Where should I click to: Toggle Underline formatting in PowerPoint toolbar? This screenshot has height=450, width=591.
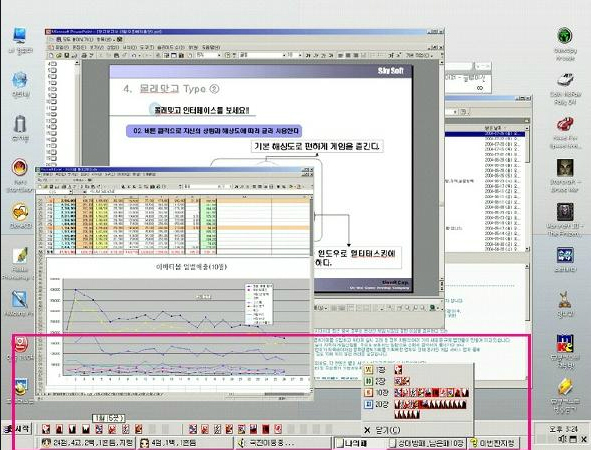tap(323, 55)
